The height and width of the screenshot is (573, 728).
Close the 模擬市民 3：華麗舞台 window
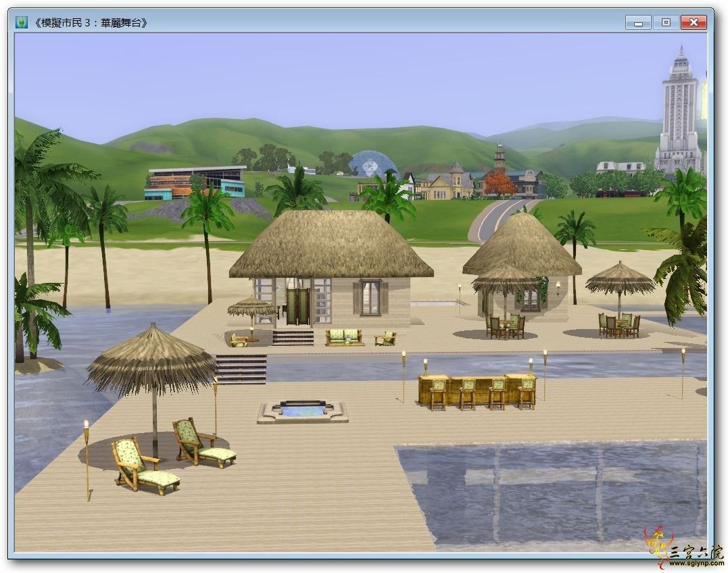pyautogui.click(x=694, y=22)
